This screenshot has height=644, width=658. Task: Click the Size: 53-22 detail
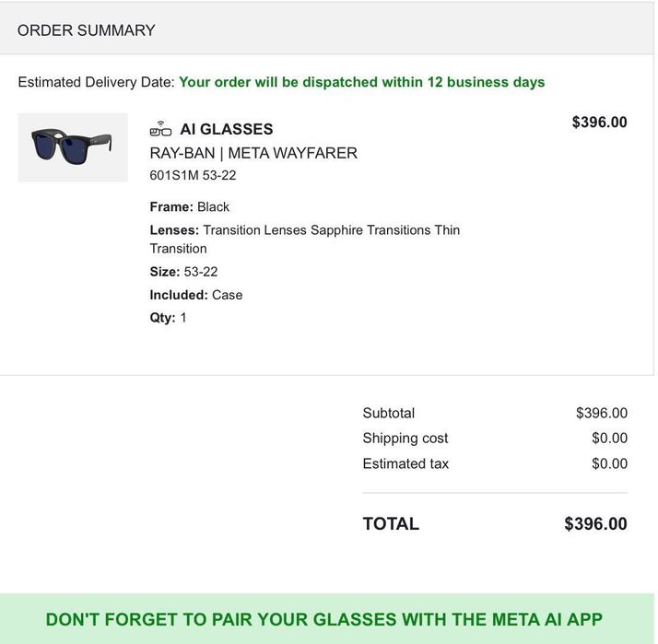tap(183, 272)
